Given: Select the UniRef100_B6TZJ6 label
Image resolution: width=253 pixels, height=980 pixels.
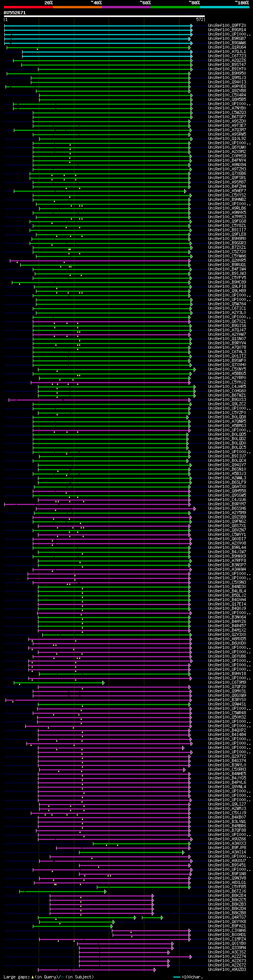Looking at the screenshot, I should tap(227, 891).
